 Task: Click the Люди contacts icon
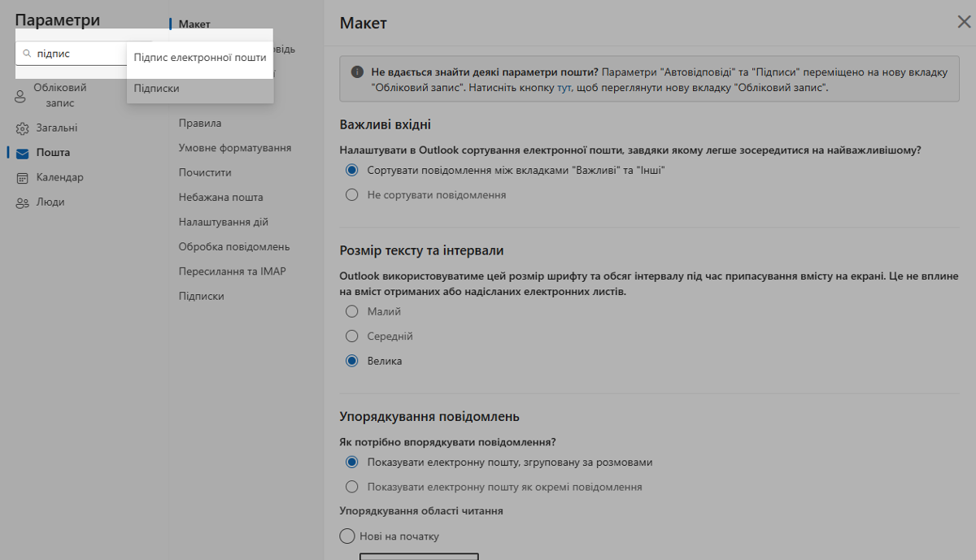tap(22, 202)
